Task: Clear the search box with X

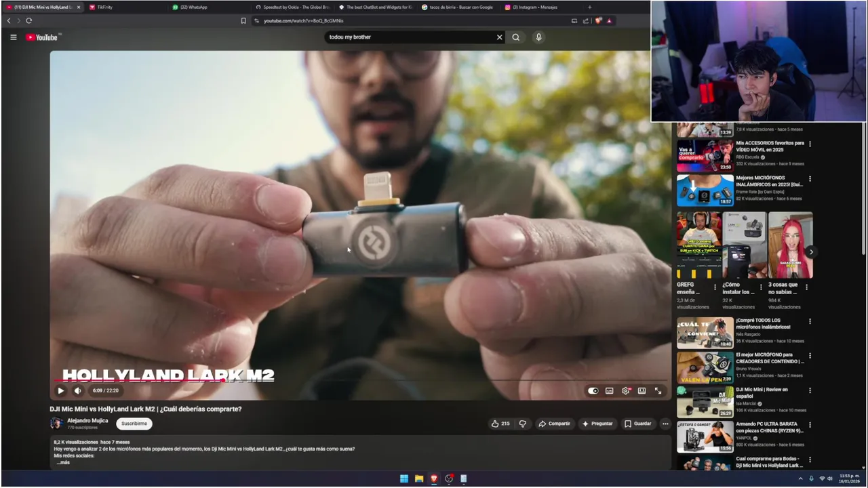Action: [500, 37]
